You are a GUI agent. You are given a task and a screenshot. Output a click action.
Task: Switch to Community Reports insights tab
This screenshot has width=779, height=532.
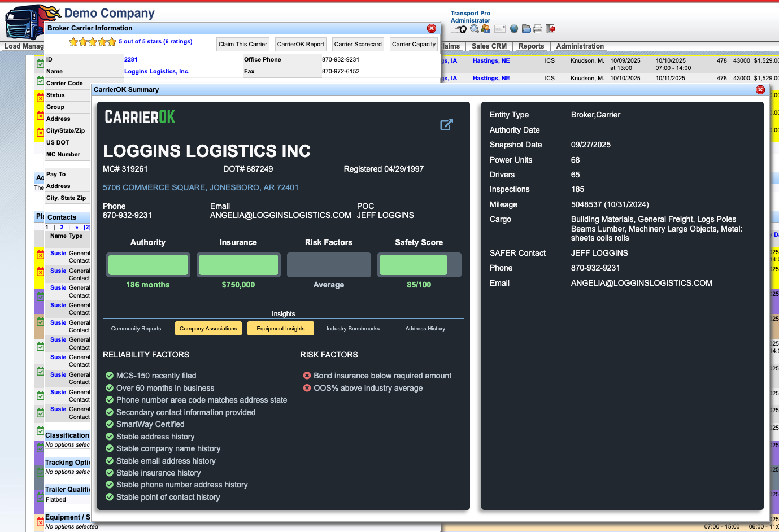coord(136,329)
